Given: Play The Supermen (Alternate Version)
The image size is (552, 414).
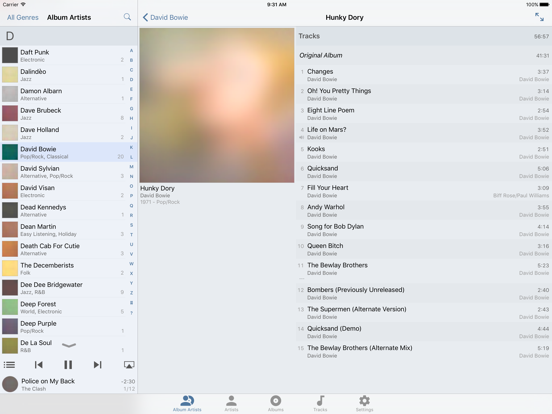Looking at the screenshot, I should point(424,312).
